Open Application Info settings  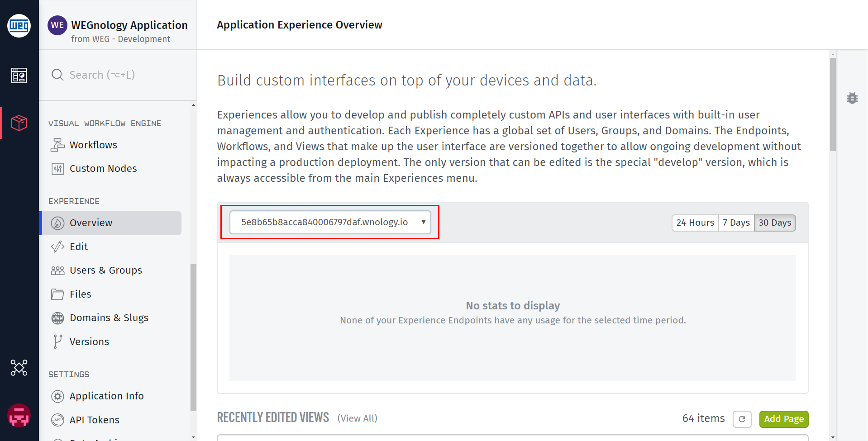111,396
